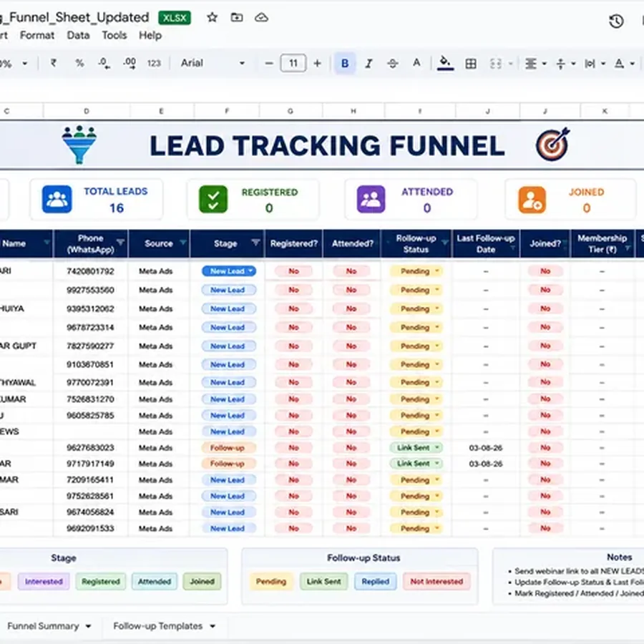Click the merge cells icon
The image size is (644, 644).
[496, 63]
